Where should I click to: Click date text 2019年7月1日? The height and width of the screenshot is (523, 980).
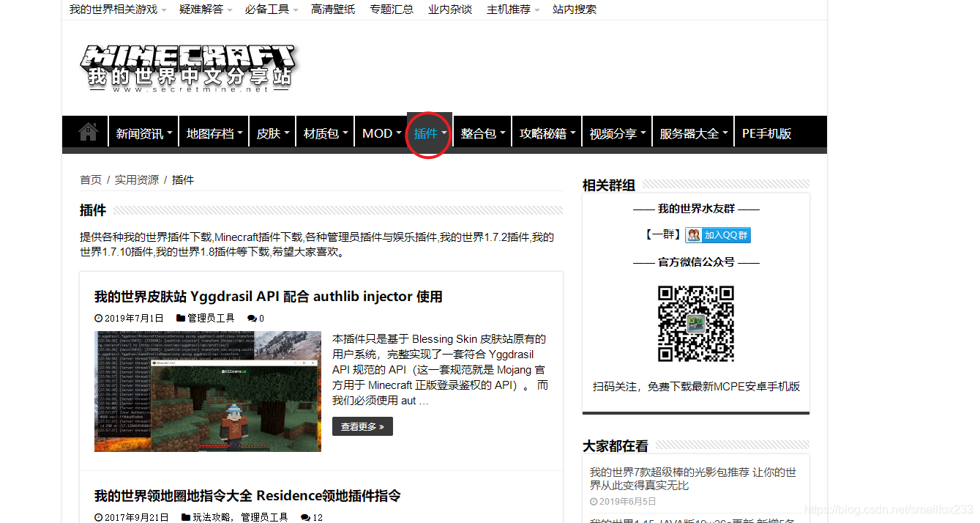[134, 319]
